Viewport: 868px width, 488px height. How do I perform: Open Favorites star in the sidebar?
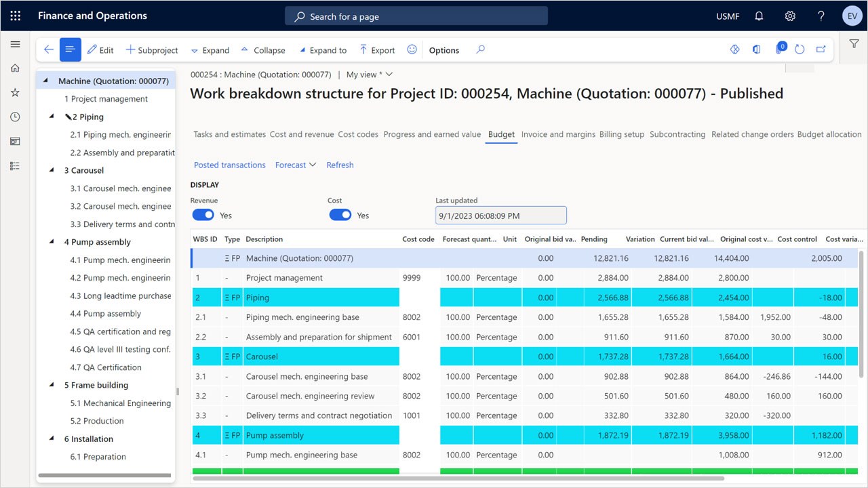[x=15, y=92]
